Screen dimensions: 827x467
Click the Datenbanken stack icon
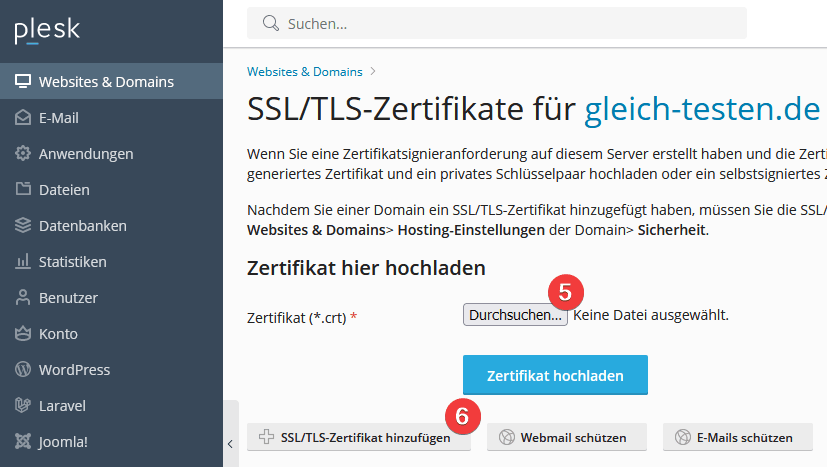23,225
